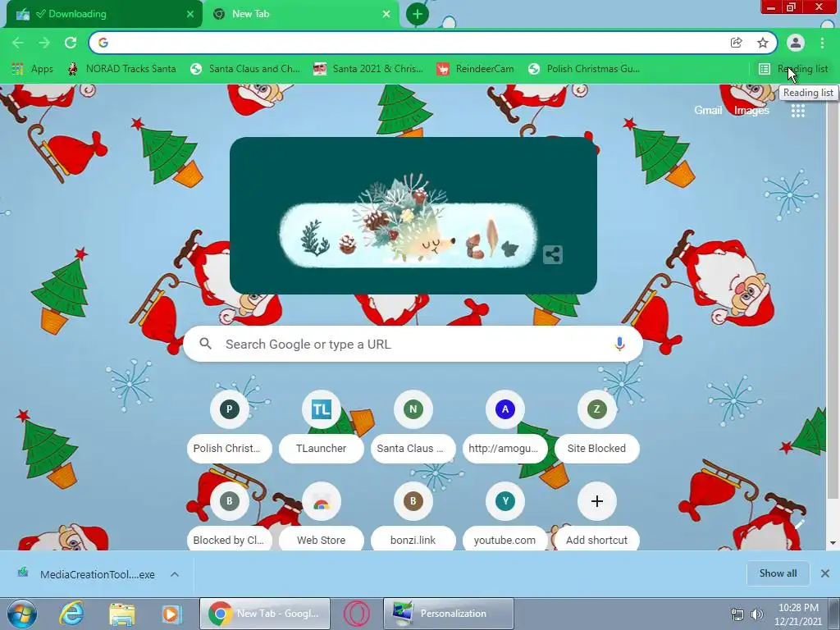The height and width of the screenshot is (630, 840).
Task: Open the Chrome profile avatar icon
Action: click(x=796, y=43)
